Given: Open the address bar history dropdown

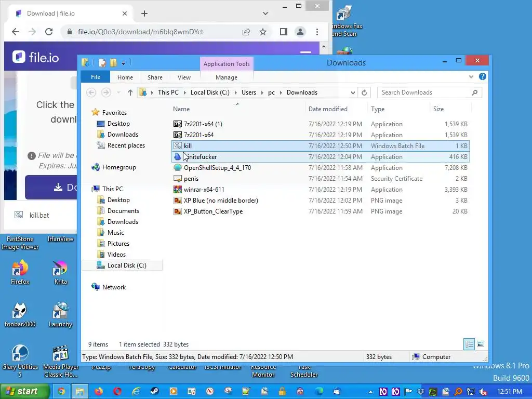Looking at the screenshot, I should [x=353, y=92].
